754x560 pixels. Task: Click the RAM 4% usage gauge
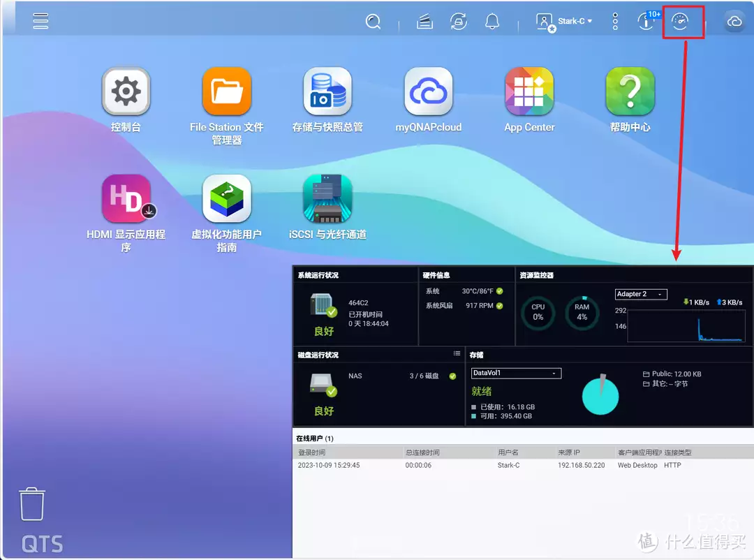[x=582, y=313]
